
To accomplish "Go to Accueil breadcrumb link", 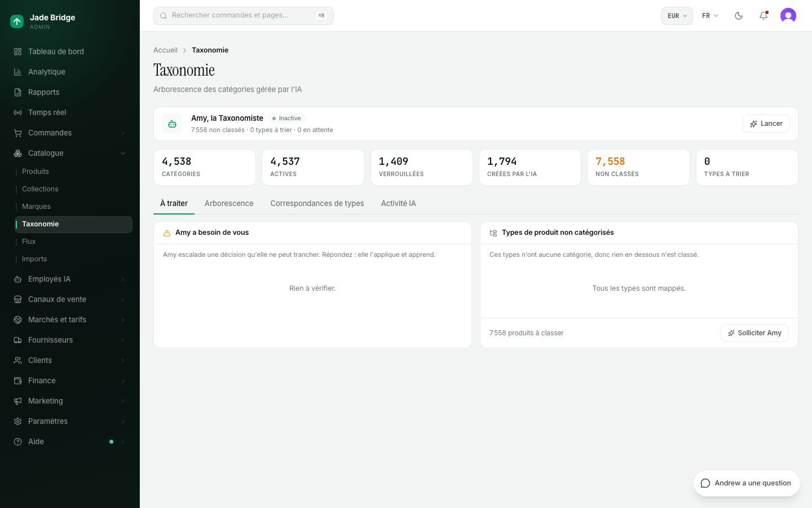I will pyautogui.click(x=165, y=50).
